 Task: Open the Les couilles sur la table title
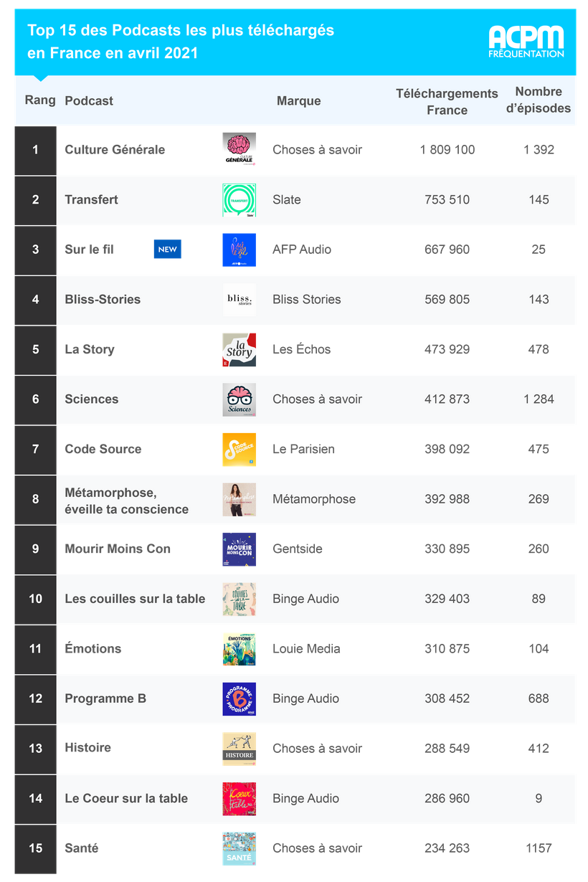(135, 599)
